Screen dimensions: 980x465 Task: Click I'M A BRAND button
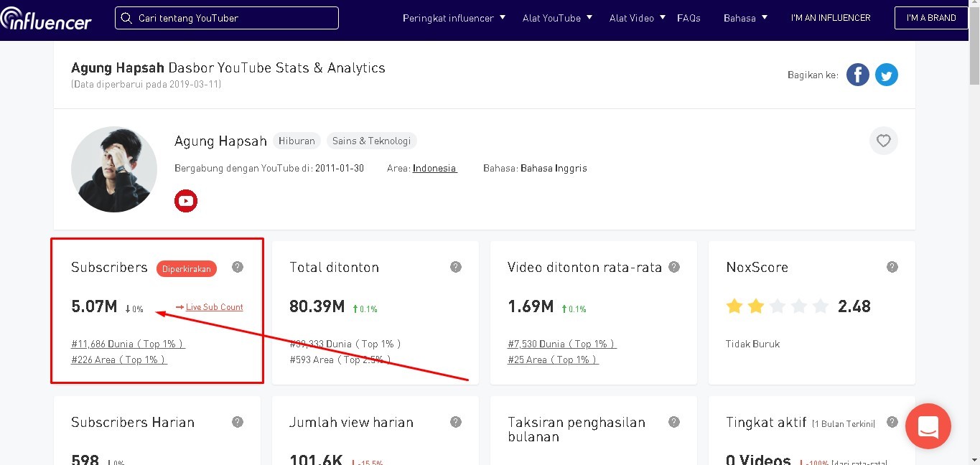(931, 18)
